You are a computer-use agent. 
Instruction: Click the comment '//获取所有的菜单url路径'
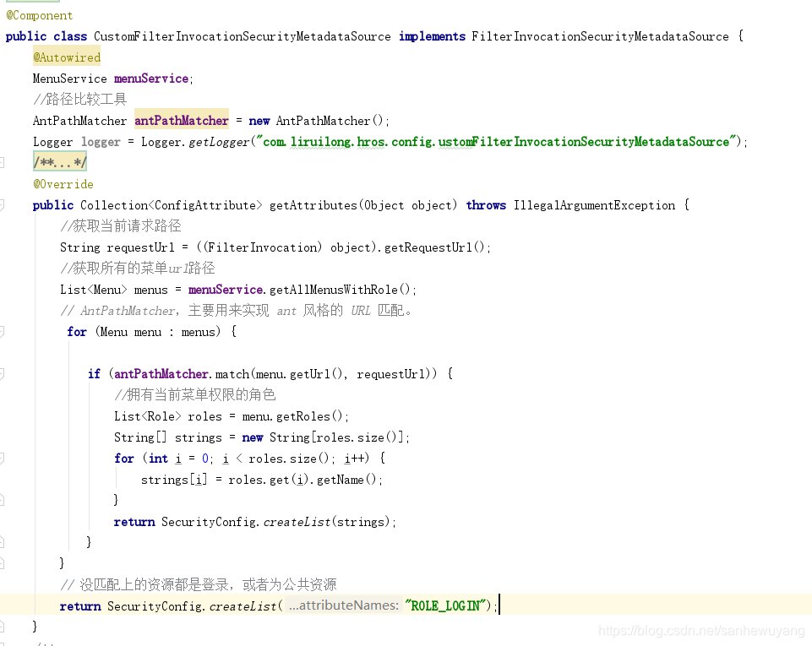137,269
